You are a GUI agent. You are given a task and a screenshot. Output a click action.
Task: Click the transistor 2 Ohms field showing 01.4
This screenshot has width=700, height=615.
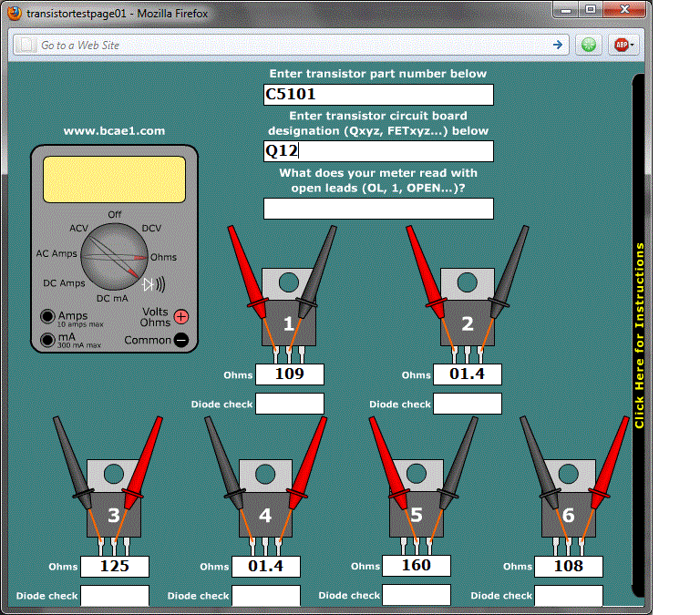(468, 374)
